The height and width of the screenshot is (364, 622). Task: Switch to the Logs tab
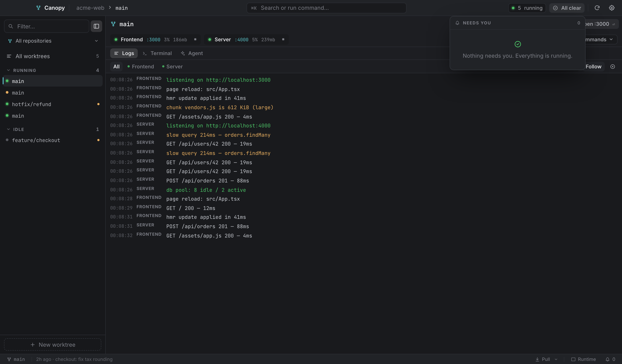124,53
